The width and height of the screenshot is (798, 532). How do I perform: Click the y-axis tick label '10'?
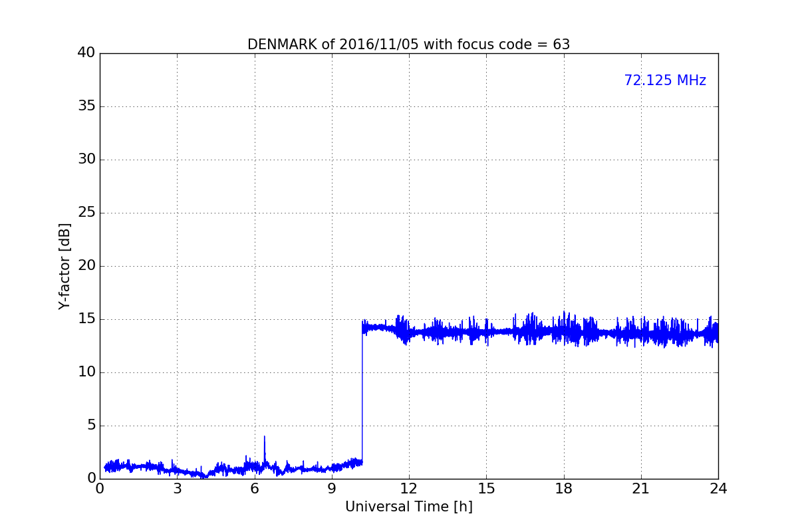(x=86, y=372)
